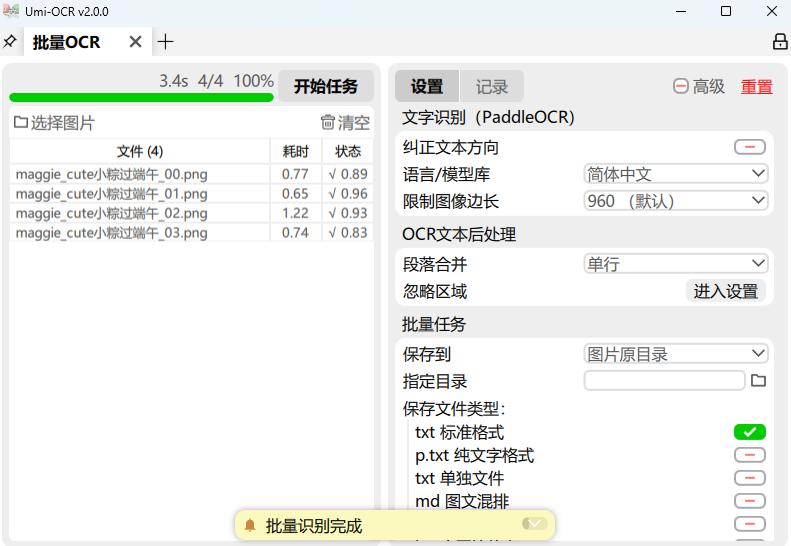This screenshot has height=546, width=791.
Task: Click the 文件 (4) column header
Action: pos(140,151)
